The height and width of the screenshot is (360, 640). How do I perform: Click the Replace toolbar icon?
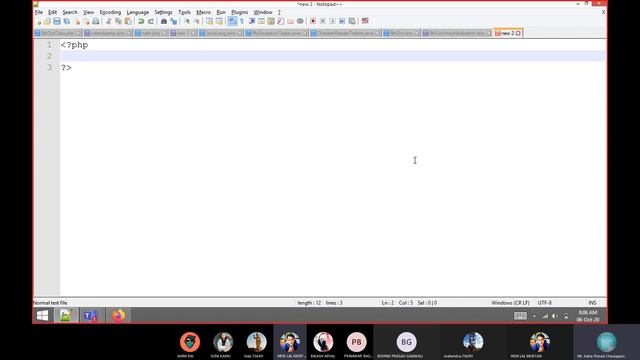tap(174, 21)
